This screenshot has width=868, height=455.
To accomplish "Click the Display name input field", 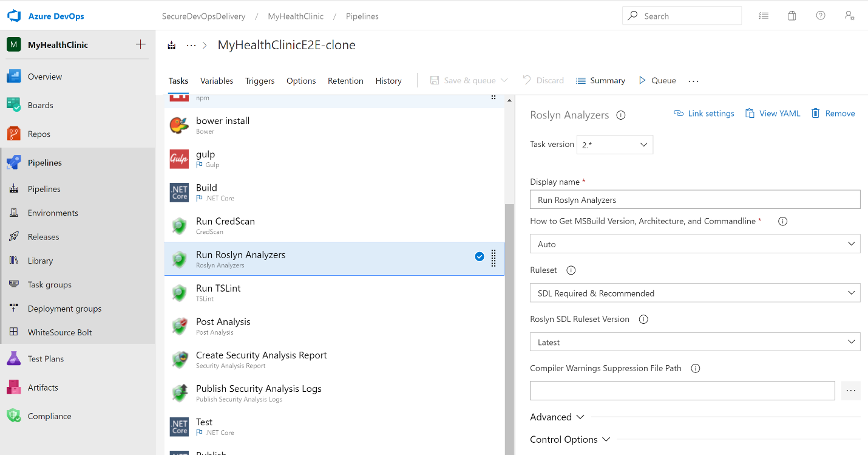I will (694, 200).
